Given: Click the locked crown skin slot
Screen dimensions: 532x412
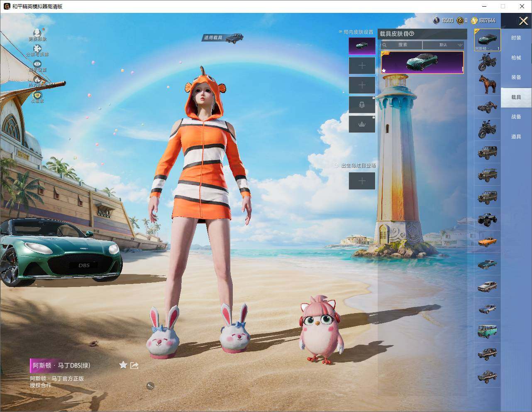Looking at the screenshot, I should click(x=362, y=124).
